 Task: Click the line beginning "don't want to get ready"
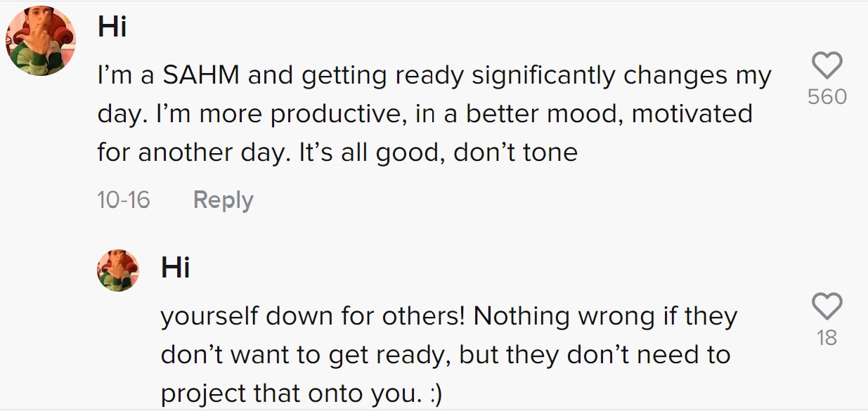[446, 356]
